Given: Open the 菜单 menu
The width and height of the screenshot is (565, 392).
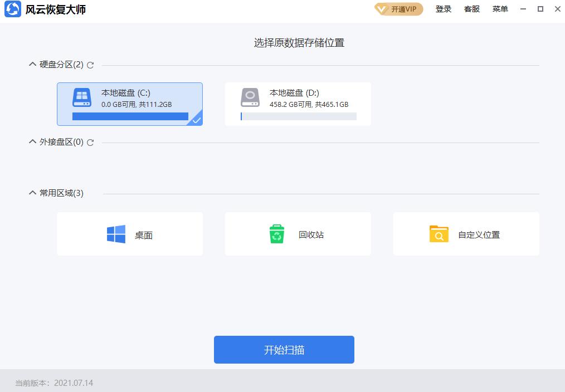Looking at the screenshot, I should 500,9.
